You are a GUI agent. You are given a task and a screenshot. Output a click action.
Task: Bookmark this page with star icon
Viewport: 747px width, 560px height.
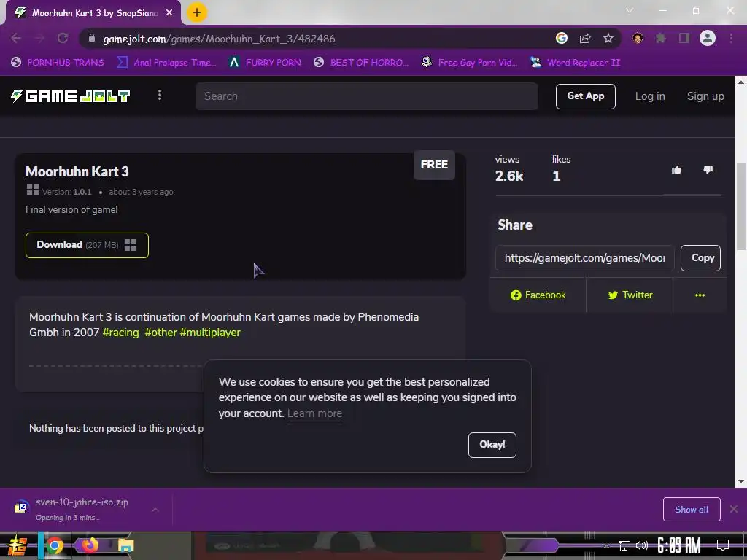point(608,39)
